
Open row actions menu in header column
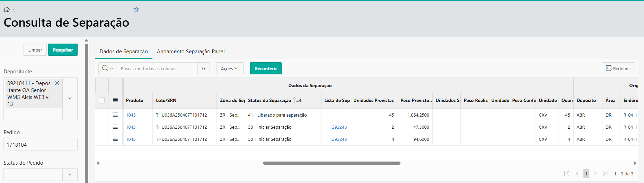tap(115, 100)
